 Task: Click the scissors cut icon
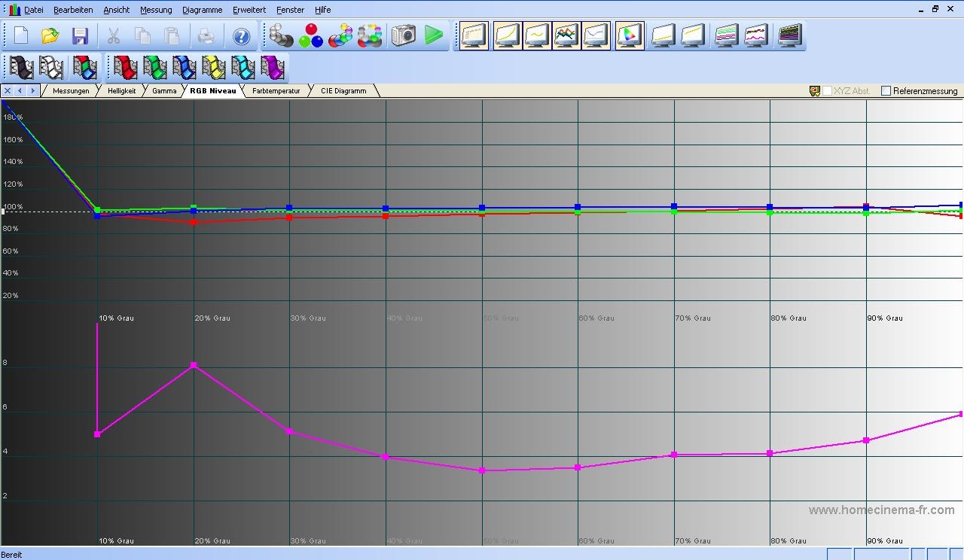tap(114, 35)
